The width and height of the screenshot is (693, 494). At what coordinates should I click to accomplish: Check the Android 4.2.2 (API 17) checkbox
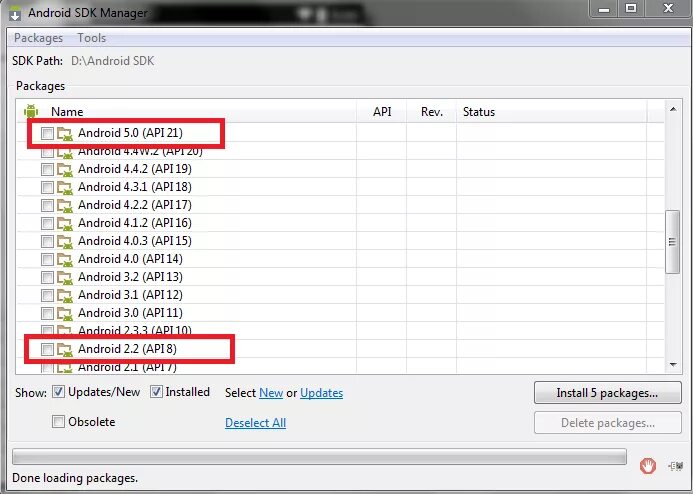(x=47, y=205)
